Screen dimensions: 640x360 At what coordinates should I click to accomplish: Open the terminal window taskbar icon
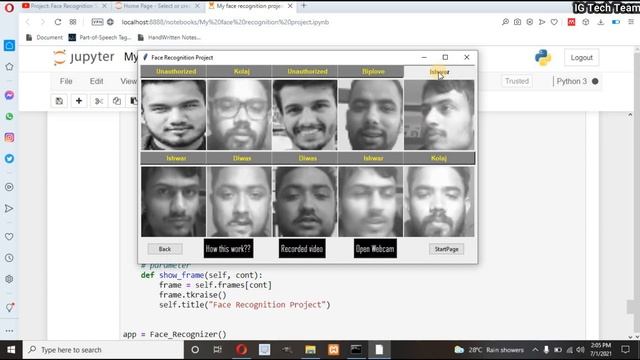356,350
